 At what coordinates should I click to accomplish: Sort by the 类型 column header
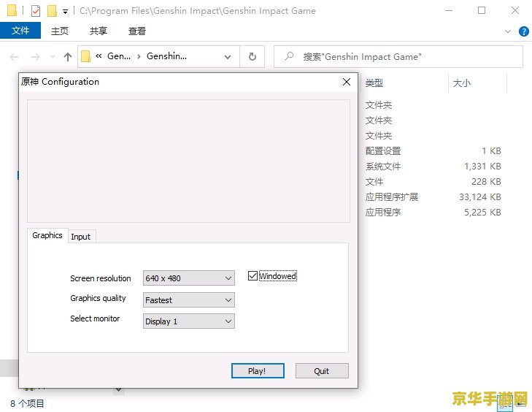pos(374,83)
